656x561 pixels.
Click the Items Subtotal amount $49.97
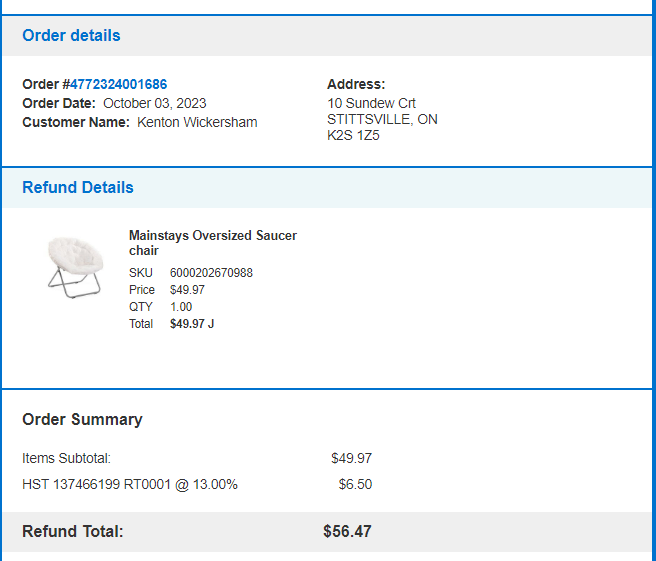(x=351, y=458)
